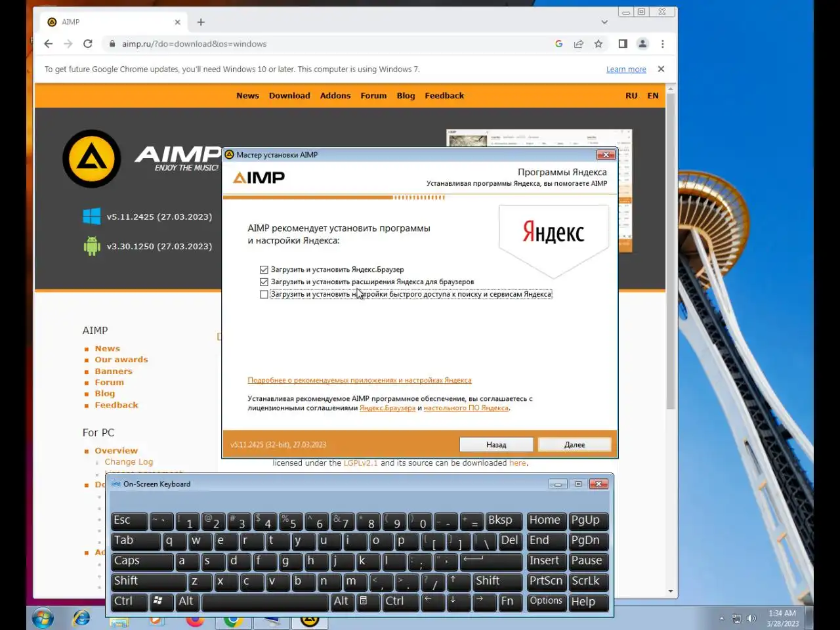Click the left arrow key on On-Screen Keyboard

point(433,601)
